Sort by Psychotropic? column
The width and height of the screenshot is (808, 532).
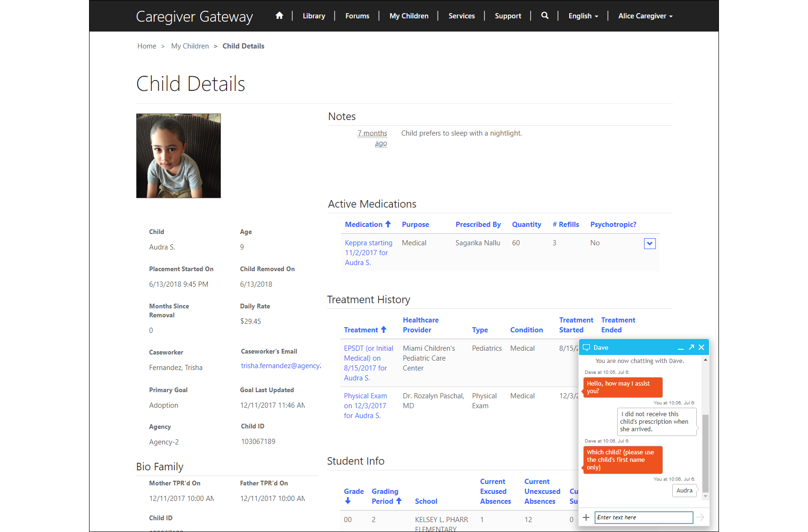[x=613, y=225]
